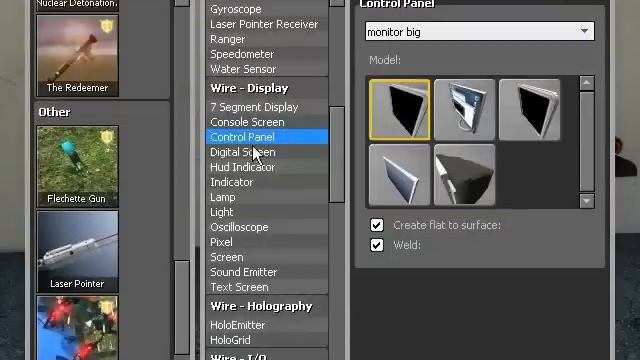The width and height of the screenshot is (640, 360).
Task: Select Digital Screen tool
Action: pyautogui.click(x=267, y=152)
